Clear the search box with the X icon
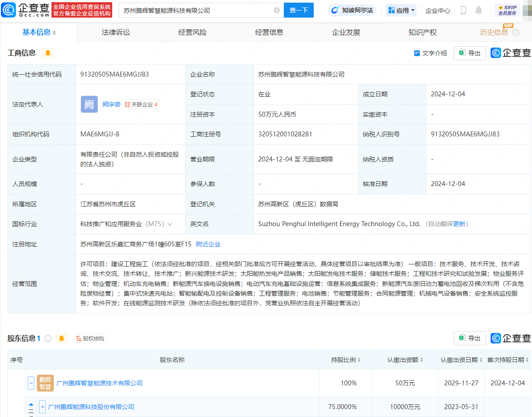This screenshot has width=532, height=417. tap(277, 10)
